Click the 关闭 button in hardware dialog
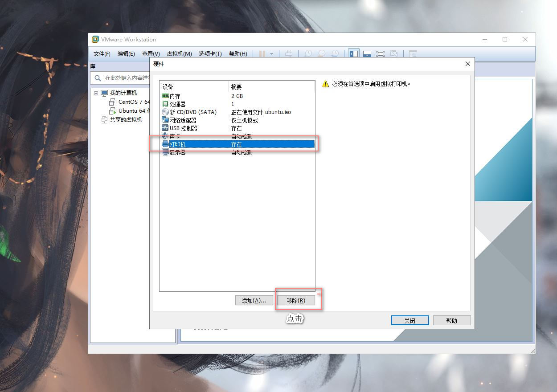Screen dimensions: 557x392 (410, 321)
